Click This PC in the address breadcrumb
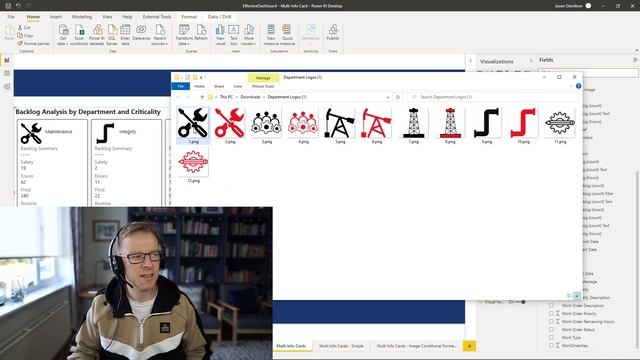 pyautogui.click(x=226, y=97)
